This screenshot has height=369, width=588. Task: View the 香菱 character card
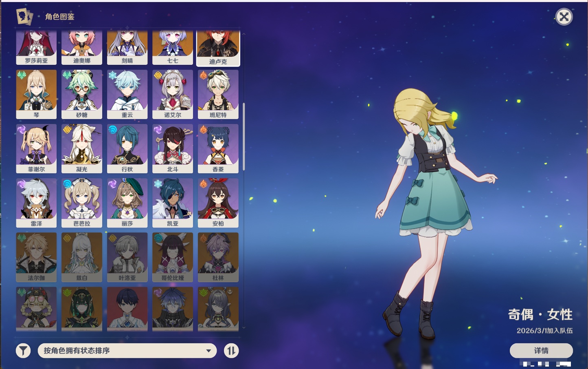[x=218, y=148]
